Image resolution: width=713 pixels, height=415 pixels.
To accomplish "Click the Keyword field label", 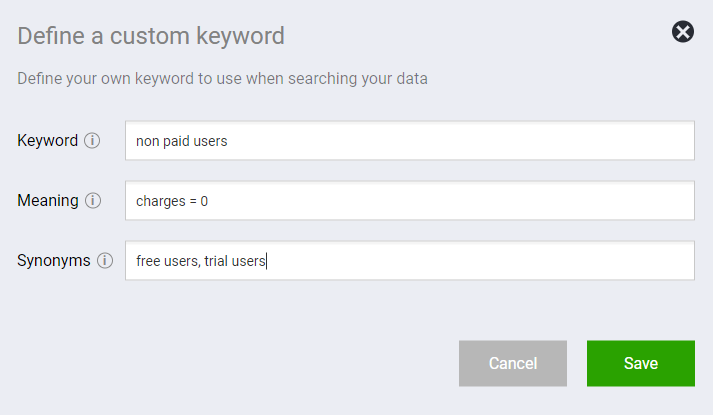I will click(48, 140).
